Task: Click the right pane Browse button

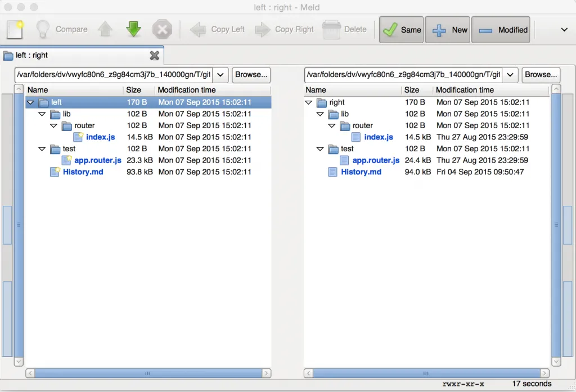Action: (x=540, y=75)
